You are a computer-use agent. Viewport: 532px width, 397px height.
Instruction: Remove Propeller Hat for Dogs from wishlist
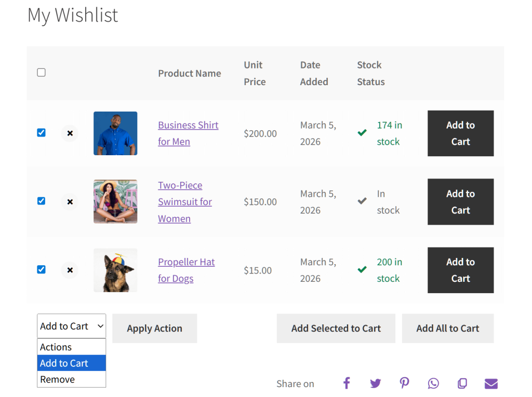70,270
